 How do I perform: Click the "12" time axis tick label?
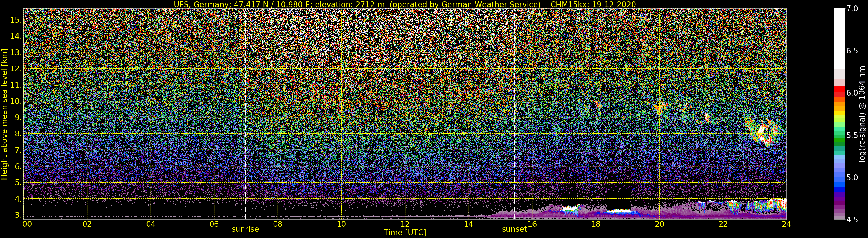(405, 224)
